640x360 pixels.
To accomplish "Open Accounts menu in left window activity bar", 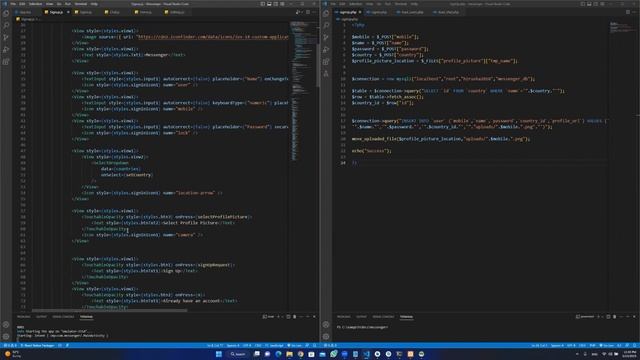I will point(6,325).
